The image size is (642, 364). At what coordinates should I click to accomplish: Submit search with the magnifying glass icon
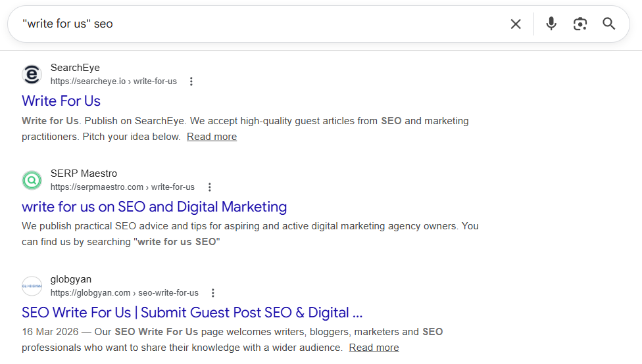(609, 24)
